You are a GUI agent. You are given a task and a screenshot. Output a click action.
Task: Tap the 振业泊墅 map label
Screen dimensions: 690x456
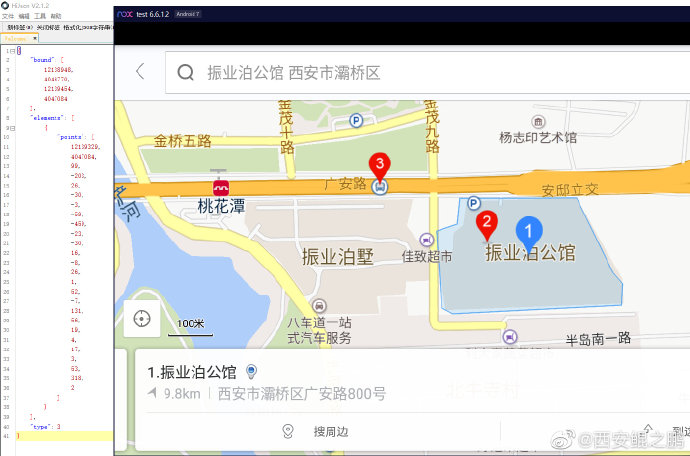coord(338,257)
